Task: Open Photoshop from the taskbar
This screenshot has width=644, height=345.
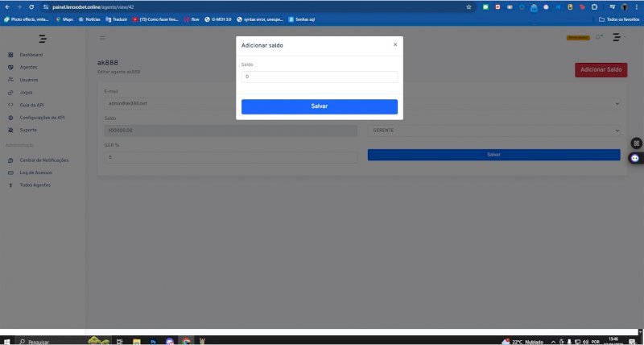Action: (x=153, y=341)
